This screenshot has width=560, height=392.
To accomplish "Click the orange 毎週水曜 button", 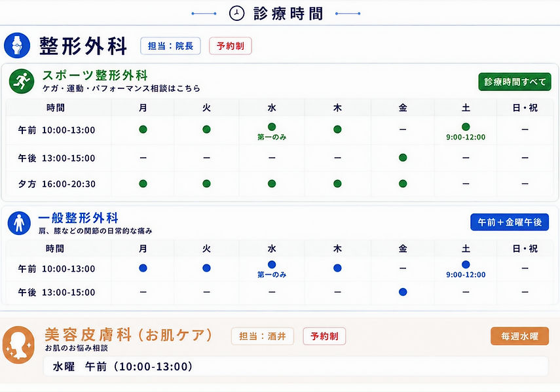I will click(x=519, y=336).
